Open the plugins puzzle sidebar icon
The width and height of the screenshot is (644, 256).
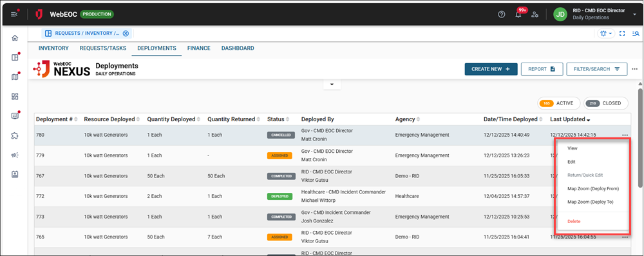click(15, 135)
